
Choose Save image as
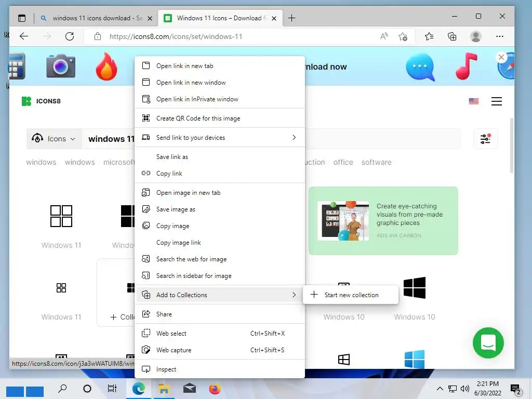[x=220, y=209]
